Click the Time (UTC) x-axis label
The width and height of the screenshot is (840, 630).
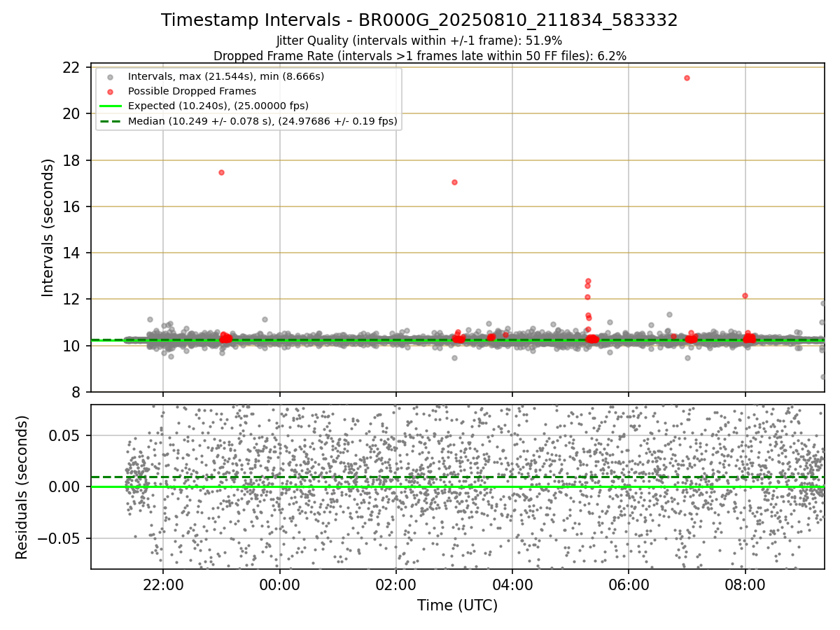[x=457, y=605]
